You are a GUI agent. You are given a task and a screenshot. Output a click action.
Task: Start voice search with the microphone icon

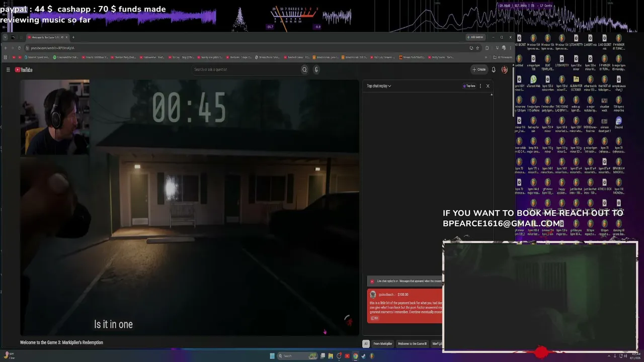pyautogui.click(x=316, y=69)
